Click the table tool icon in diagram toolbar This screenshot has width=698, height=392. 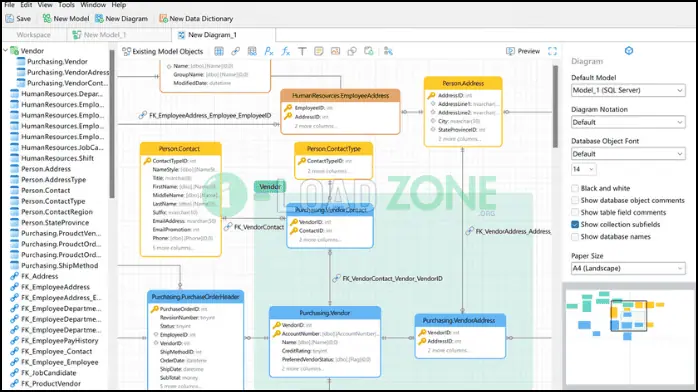tap(219, 51)
